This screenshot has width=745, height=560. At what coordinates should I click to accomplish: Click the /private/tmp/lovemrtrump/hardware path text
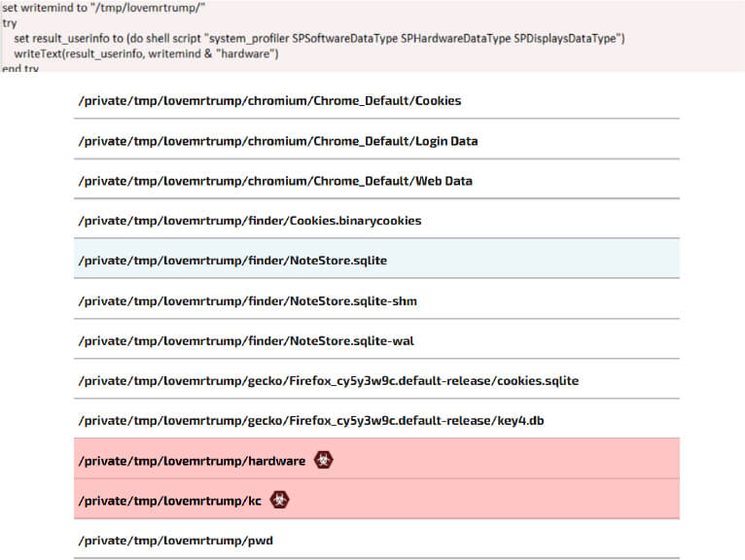(x=192, y=461)
